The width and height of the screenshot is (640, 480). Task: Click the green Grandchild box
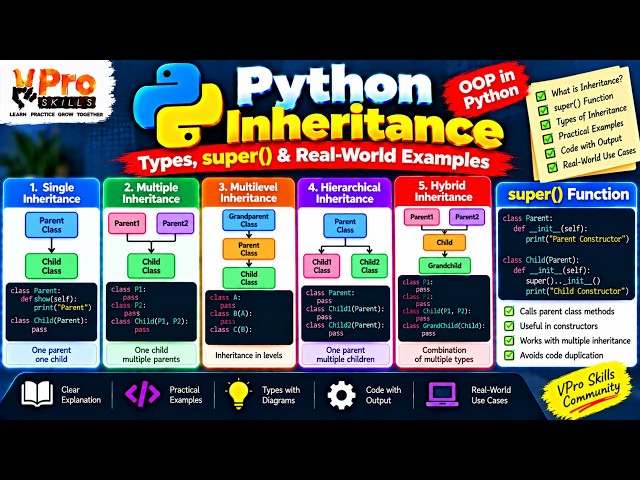point(444,265)
